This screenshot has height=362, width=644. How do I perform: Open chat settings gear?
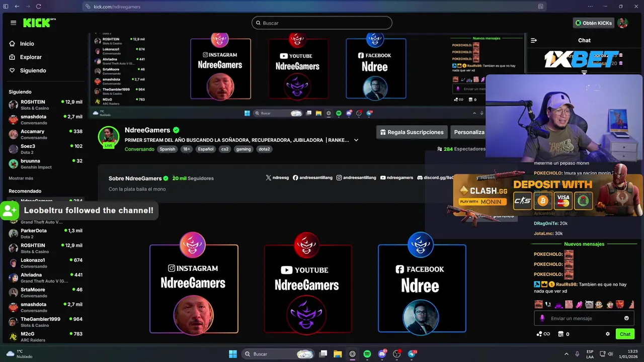[608, 334]
